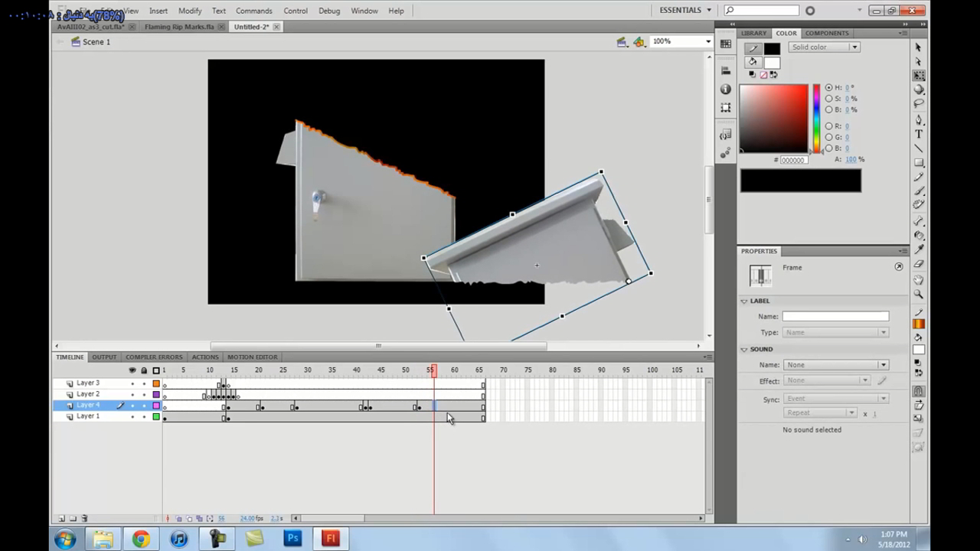Open the Sound Name dropdown
The height and width of the screenshot is (551, 980).
836,365
